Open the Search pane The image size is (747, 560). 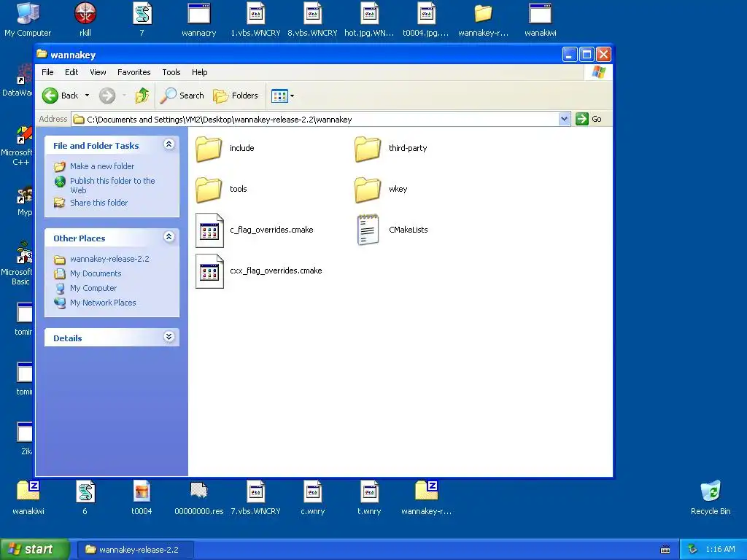[182, 96]
